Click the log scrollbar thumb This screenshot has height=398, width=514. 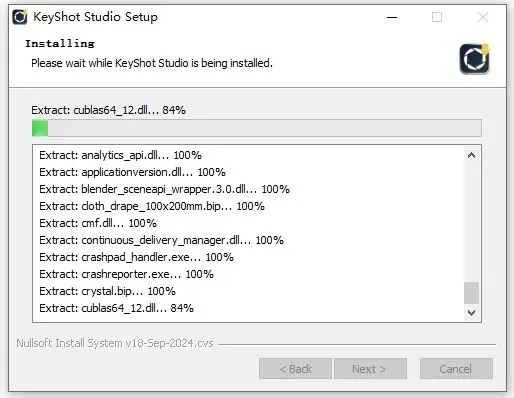pos(471,293)
